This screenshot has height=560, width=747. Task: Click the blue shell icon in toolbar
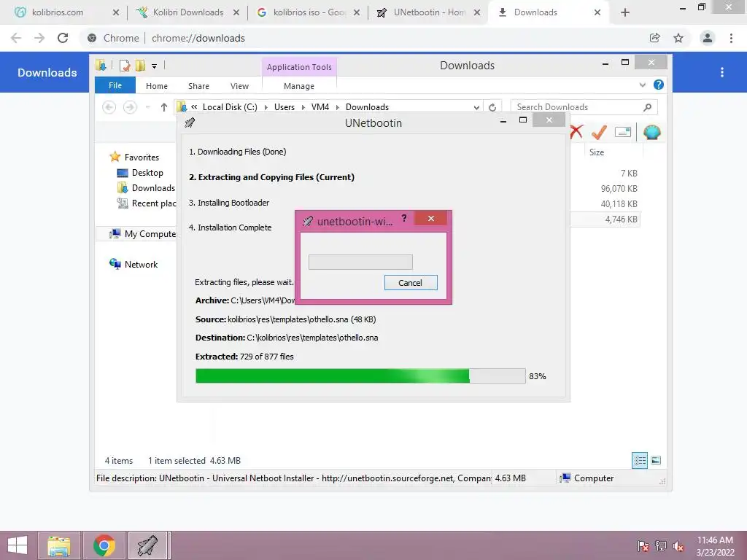tap(651, 132)
